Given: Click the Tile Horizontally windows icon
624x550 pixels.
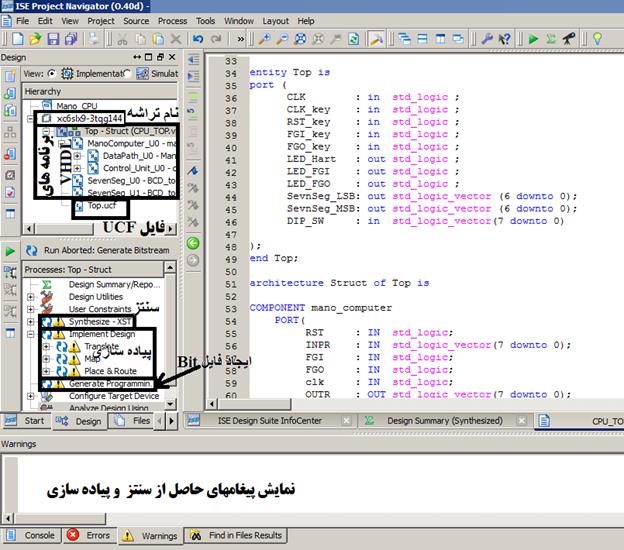Looking at the screenshot, I should coord(423,39).
